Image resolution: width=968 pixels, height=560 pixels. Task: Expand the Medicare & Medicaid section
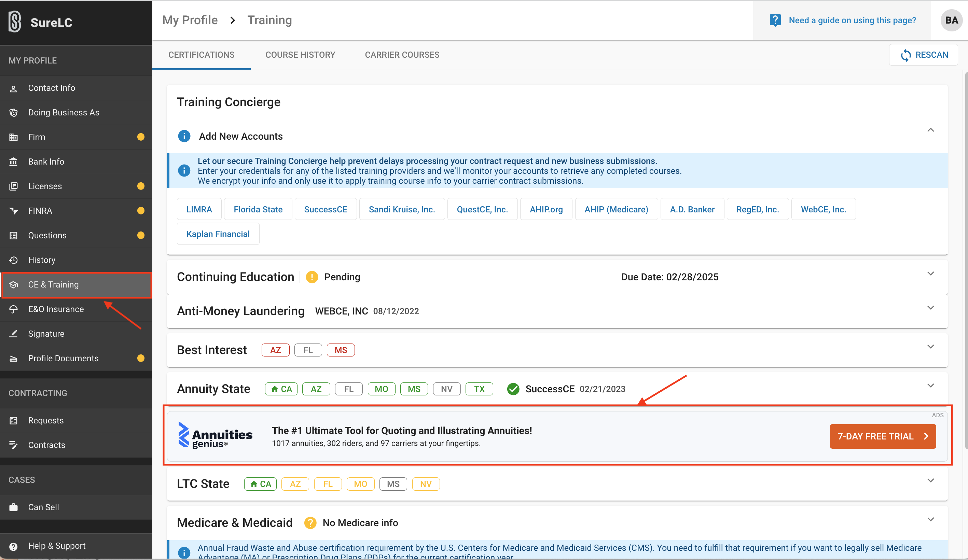931,520
